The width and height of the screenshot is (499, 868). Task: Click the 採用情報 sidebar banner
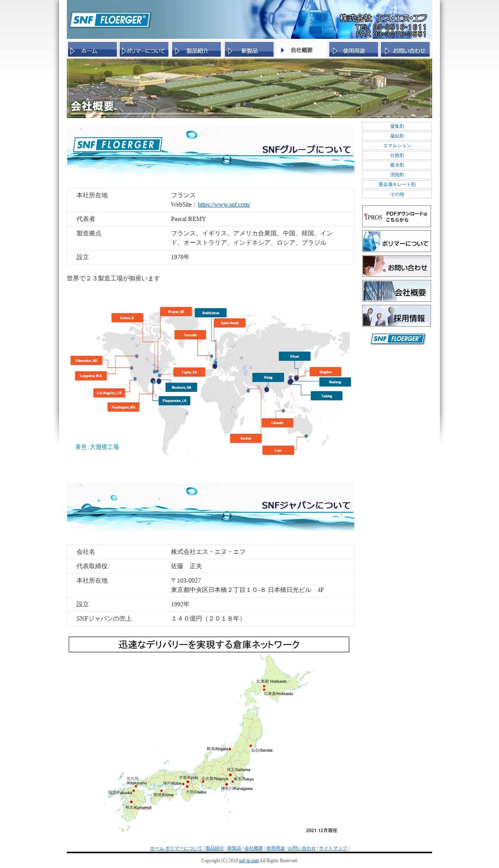click(x=396, y=316)
